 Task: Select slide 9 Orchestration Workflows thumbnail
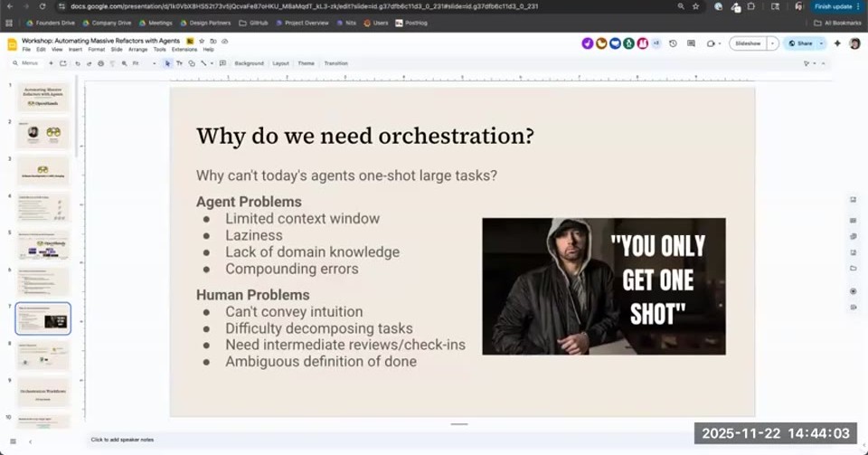43,393
